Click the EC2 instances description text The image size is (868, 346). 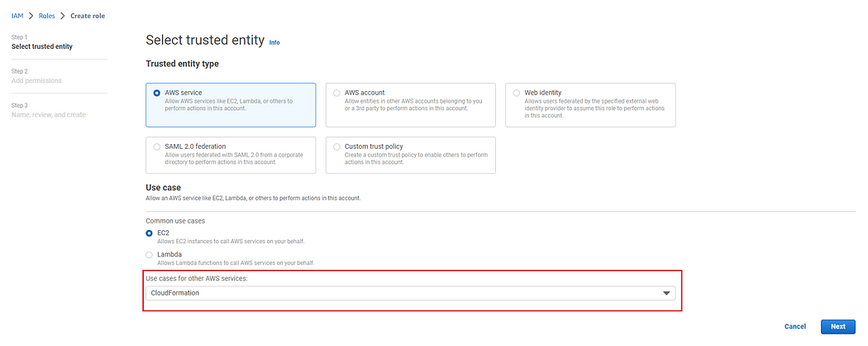pyautogui.click(x=231, y=242)
